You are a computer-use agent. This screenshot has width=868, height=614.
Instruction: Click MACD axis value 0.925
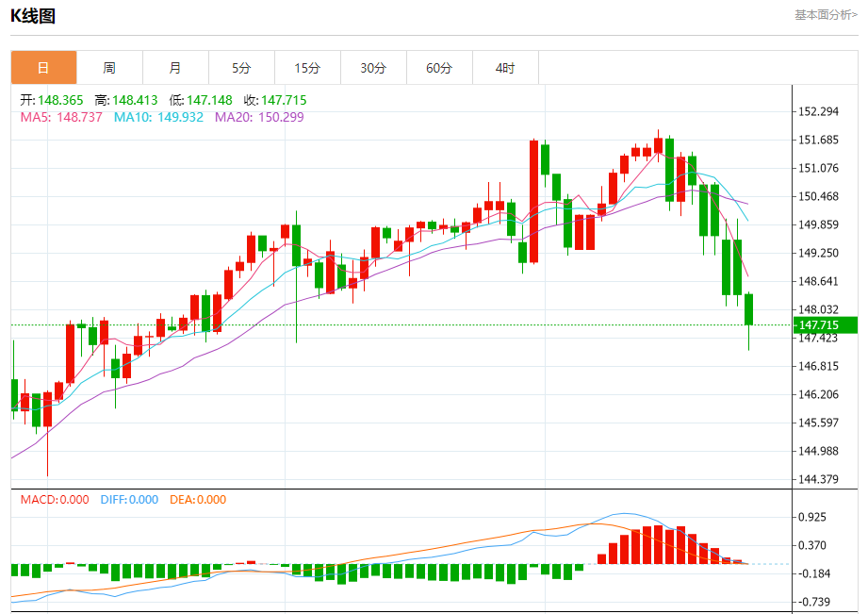click(x=812, y=517)
